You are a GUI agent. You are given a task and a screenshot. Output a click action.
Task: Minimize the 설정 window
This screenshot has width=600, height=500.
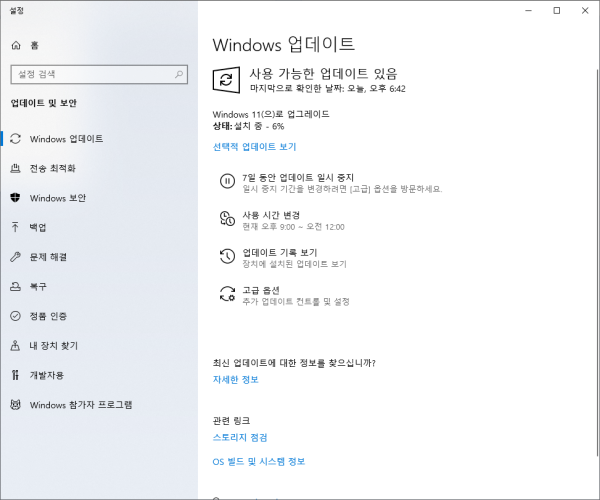(529, 10)
